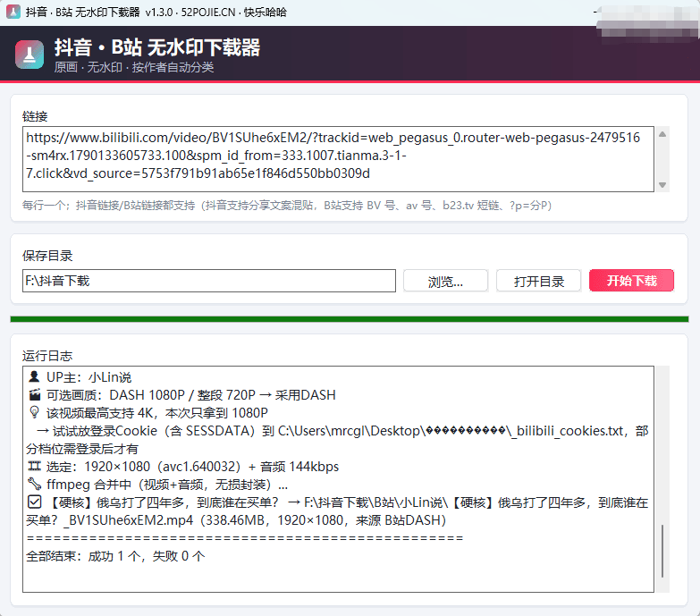This screenshot has height=616, width=700.
Task: Click the 保存目录 section label
Action: (47, 256)
